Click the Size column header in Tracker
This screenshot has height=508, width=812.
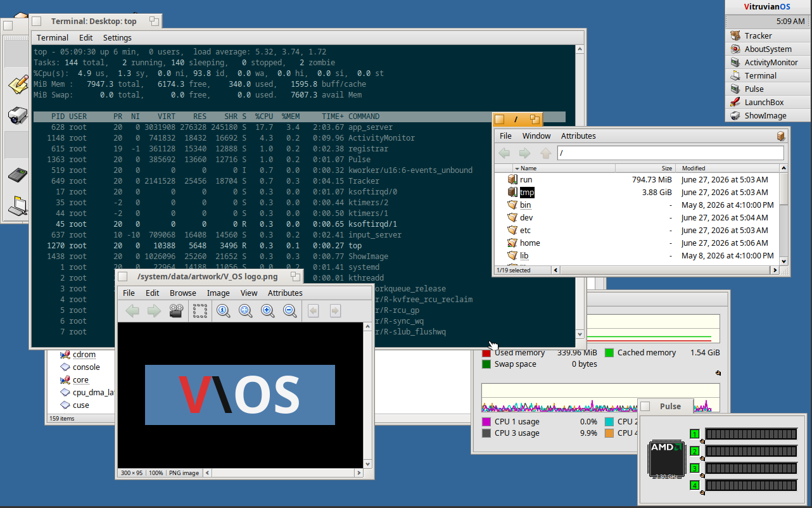[645, 168]
